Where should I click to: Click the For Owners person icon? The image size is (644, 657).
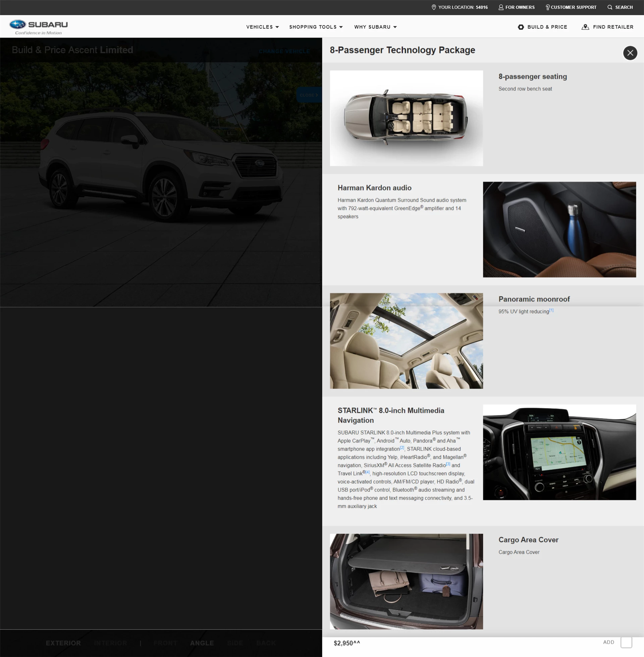(501, 7)
